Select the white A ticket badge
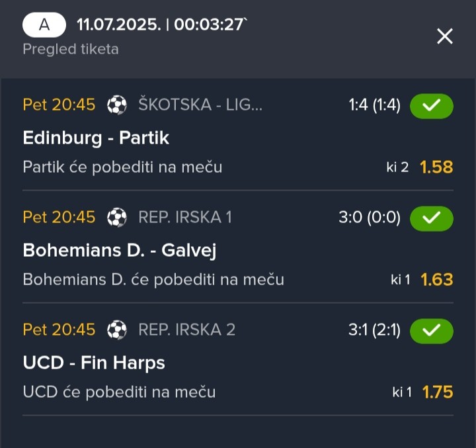Viewport: 476px width, 448px height. click(x=44, y=24)
